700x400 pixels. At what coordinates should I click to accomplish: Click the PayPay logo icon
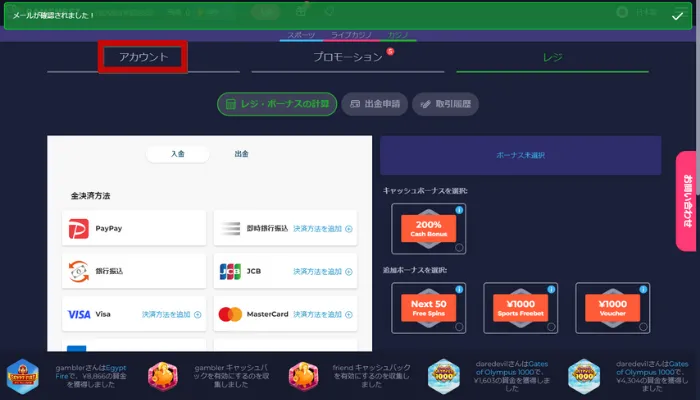click(79, 229)
